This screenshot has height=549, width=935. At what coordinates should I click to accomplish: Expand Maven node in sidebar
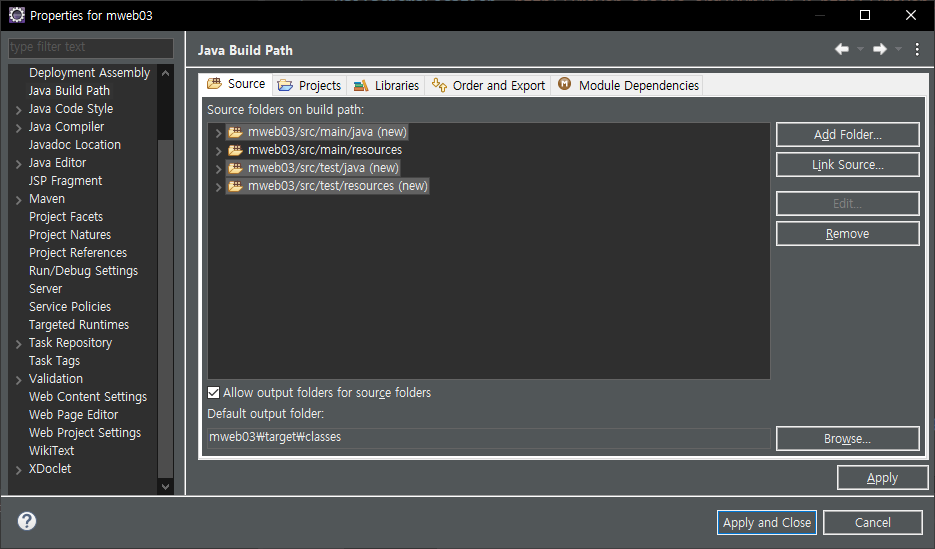coord(18,200)
